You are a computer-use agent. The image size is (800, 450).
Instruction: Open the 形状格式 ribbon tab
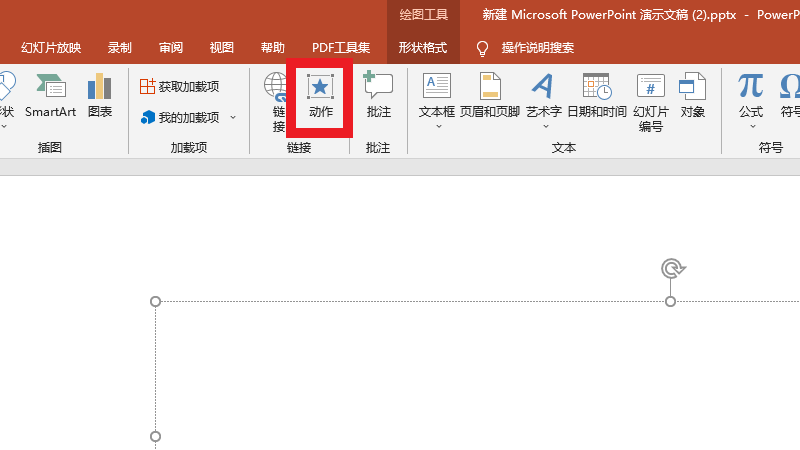423,47
